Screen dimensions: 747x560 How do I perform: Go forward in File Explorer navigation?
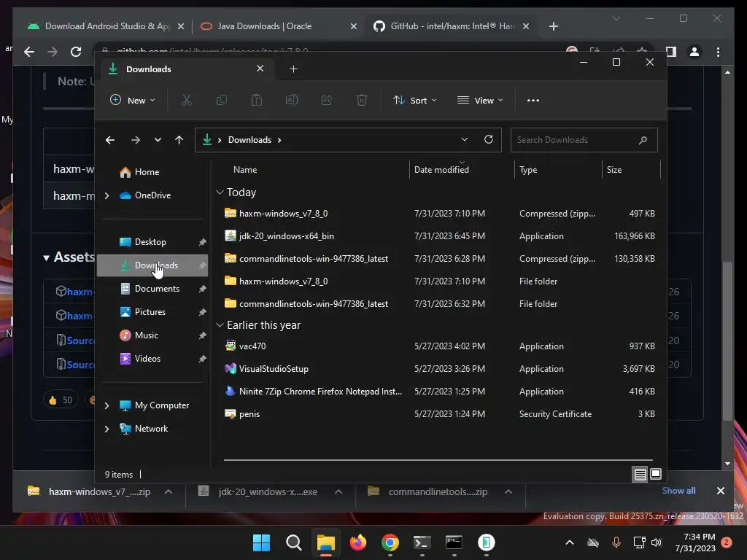pyautogui.click(x=136, y=140)
